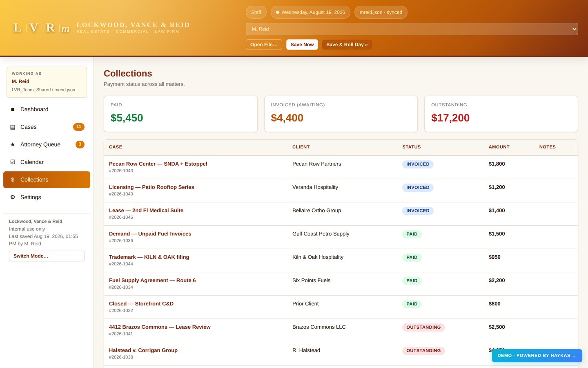The width and height of the screenshot is (588, 368).
Task: Open Pecan Row Center — SNDA + Estoppel case
Action: pyautogui.click(x=158, y=164)
